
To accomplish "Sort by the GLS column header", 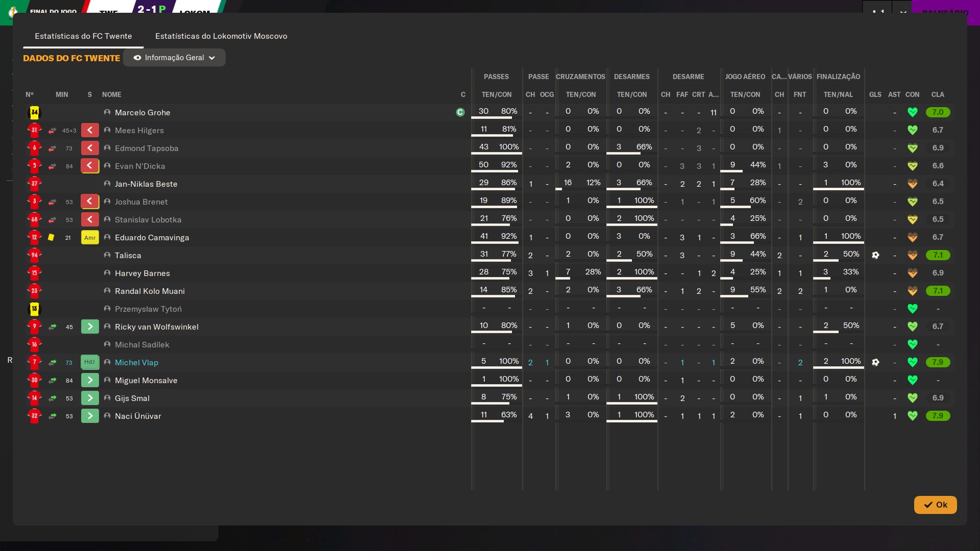I will point(875,94).
